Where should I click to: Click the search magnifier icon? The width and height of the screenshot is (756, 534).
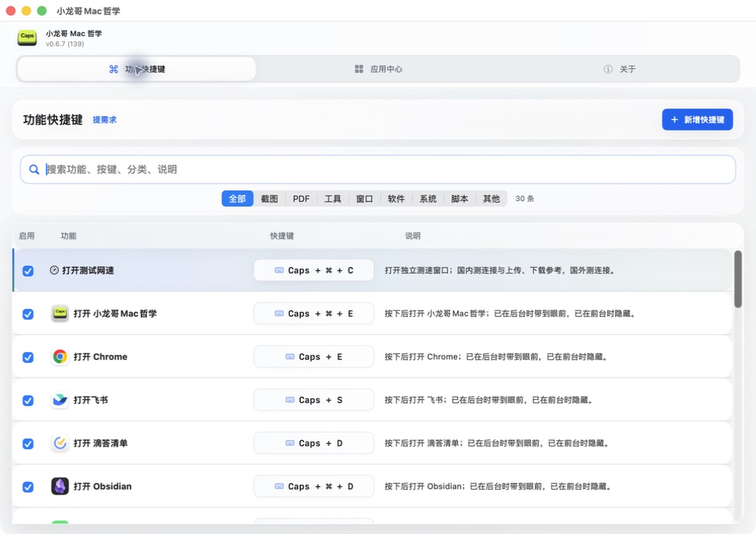tap(34, 170)
